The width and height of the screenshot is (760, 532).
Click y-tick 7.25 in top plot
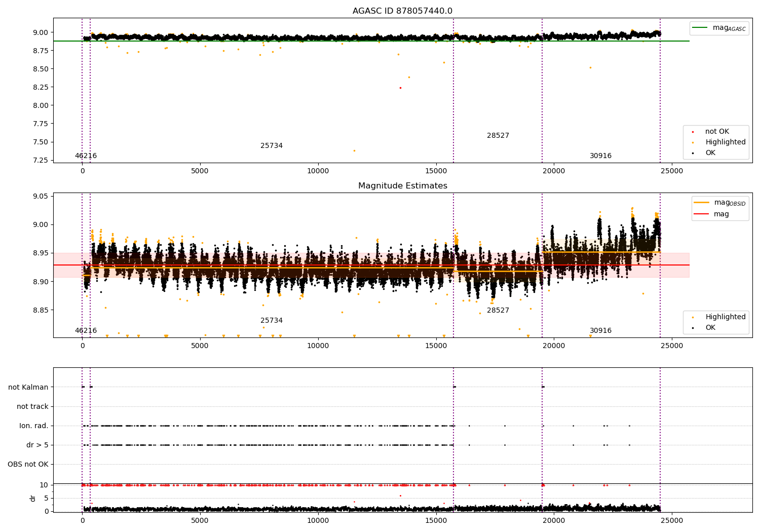tap(41, 160)
